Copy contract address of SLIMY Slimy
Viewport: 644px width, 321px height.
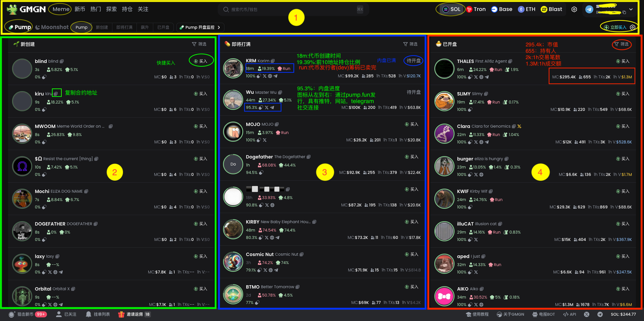(486, 94)
